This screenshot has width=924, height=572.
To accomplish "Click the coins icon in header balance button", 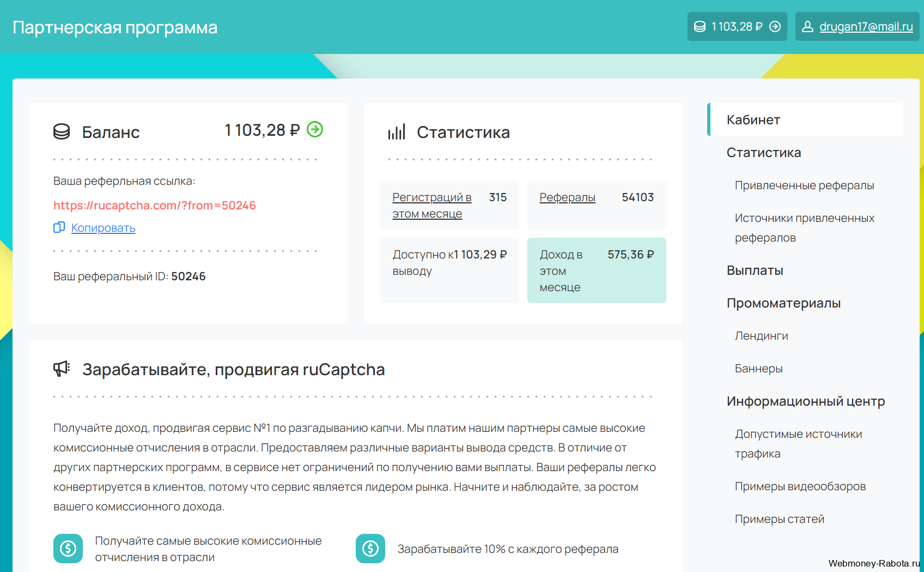I will click(700, 26).
